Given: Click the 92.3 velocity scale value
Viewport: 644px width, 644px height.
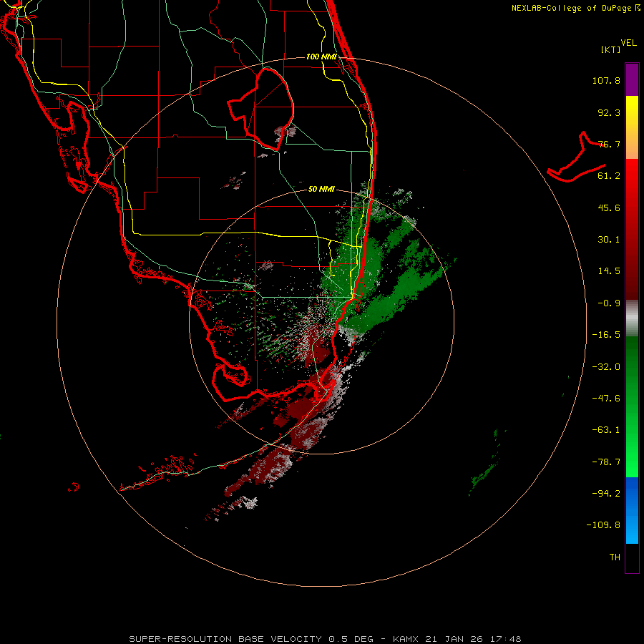Looking at the screenshot, I should pyautogui.click(x=609, y=112).
